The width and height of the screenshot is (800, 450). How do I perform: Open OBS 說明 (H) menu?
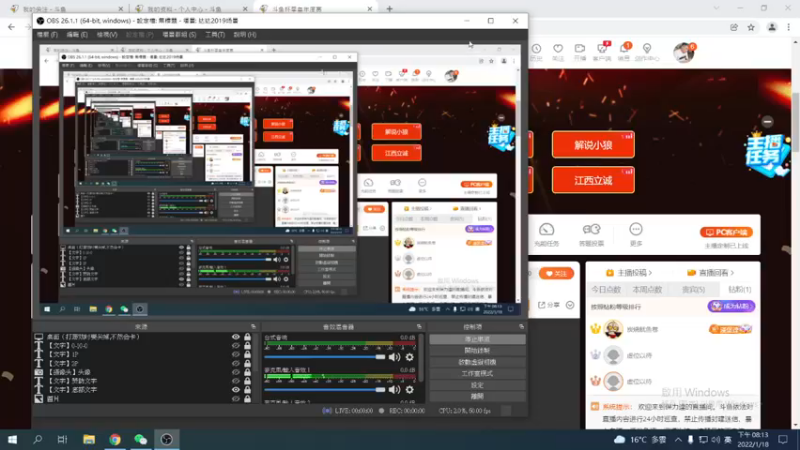coord(245,35)
